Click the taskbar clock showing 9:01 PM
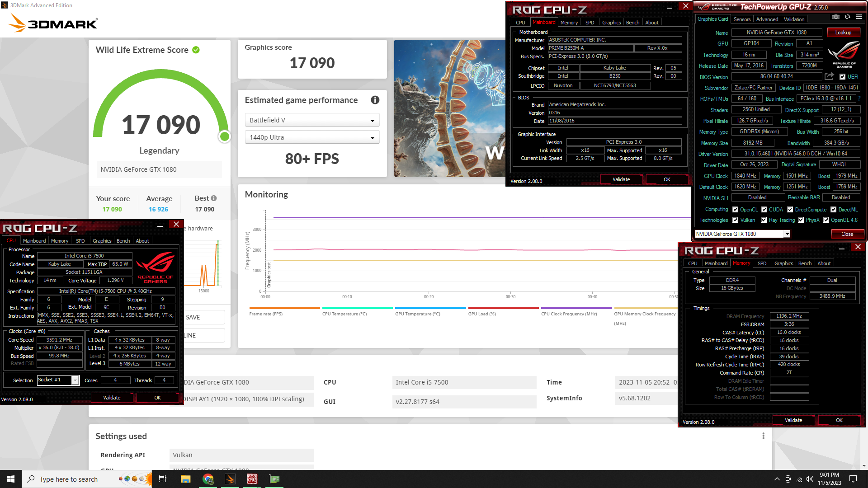The height and width of the screenshot is (488, 868). coord(829,479)
